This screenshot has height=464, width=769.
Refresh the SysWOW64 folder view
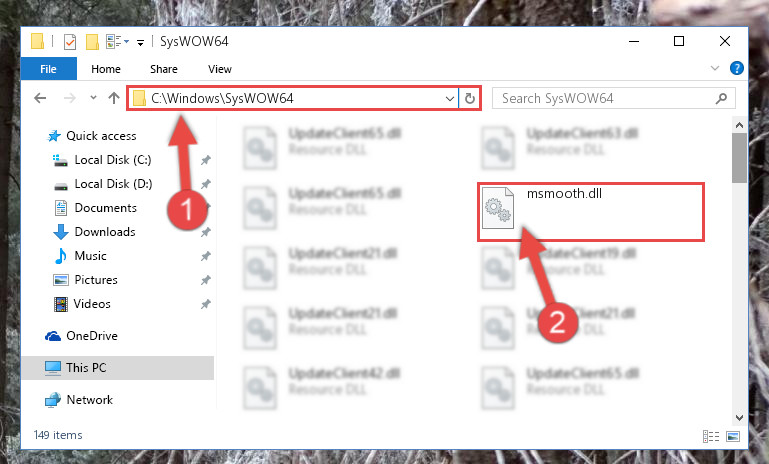pos(469,99)
